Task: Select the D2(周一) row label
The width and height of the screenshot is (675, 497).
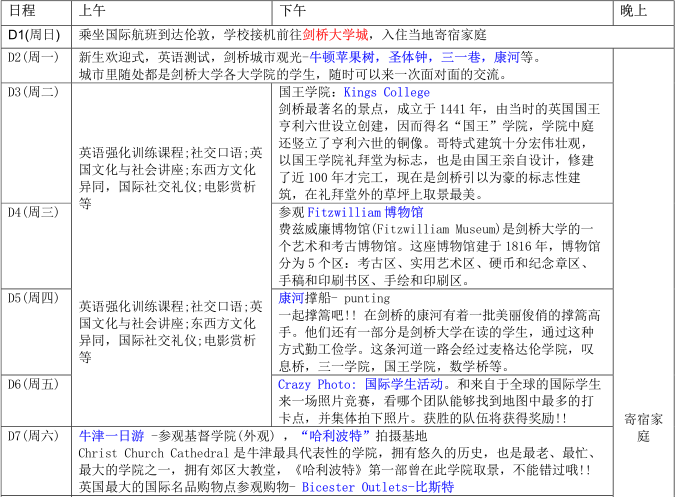Action: 33,57
